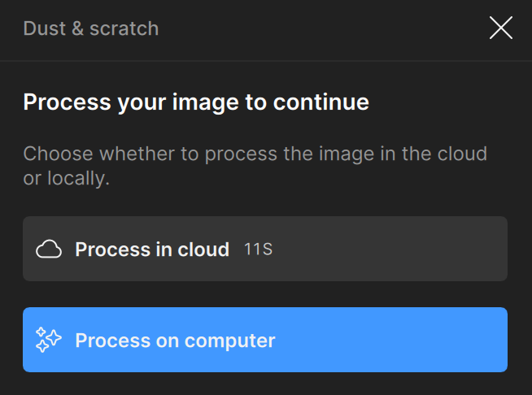Click the 'Process on computer' label text

point(175,341)
